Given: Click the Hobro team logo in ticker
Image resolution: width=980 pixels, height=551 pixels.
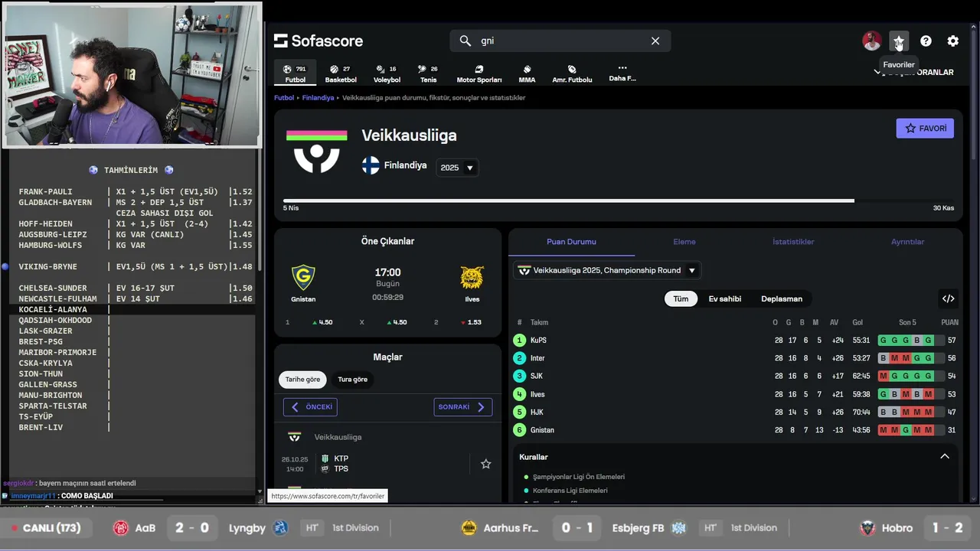Looking at the screenshot, I should [867, 528].
